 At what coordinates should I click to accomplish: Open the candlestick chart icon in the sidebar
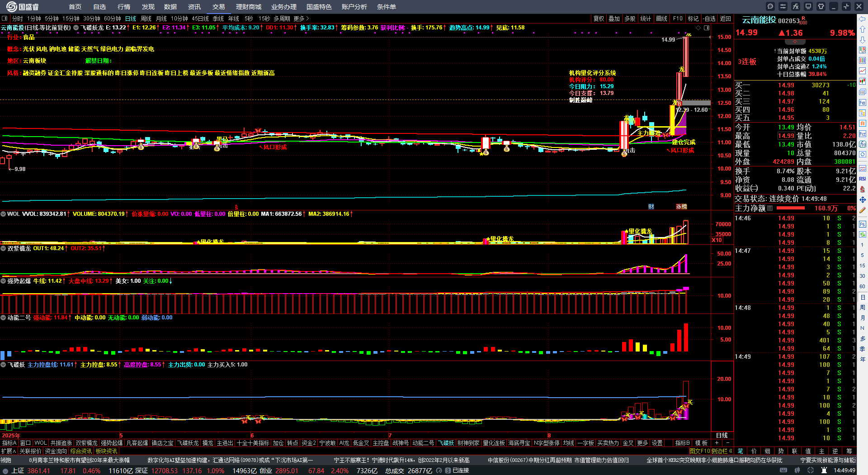click(863, 81)
